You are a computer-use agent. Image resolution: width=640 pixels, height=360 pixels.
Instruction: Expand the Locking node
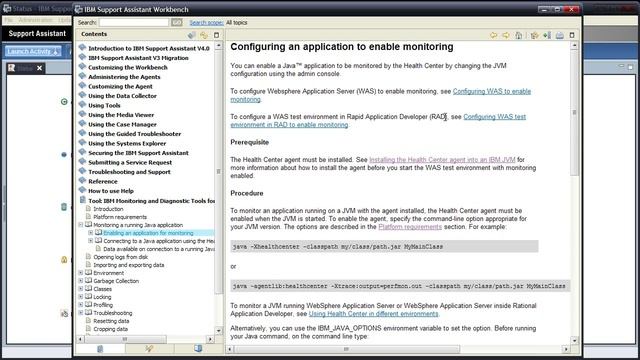click(x=81, y=297)
